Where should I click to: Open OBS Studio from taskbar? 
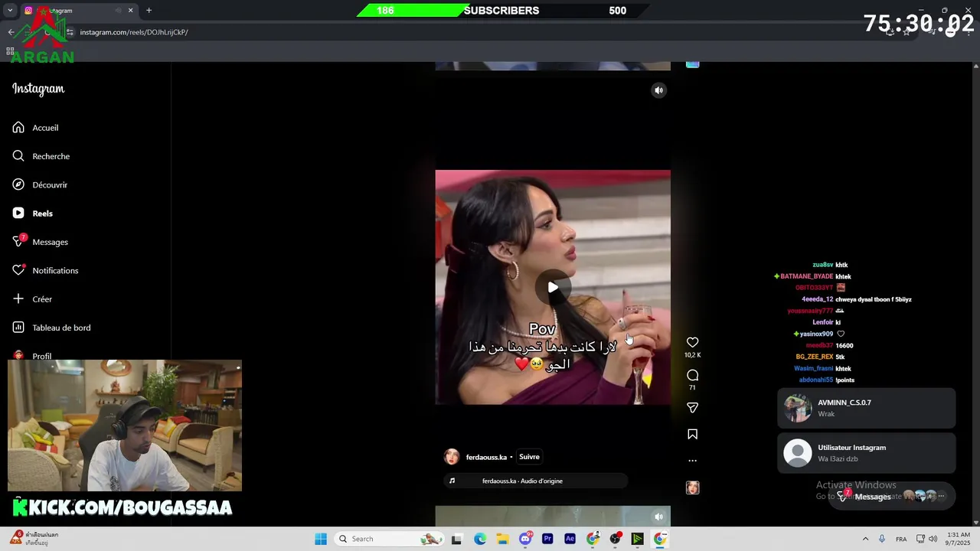[615, 539]
